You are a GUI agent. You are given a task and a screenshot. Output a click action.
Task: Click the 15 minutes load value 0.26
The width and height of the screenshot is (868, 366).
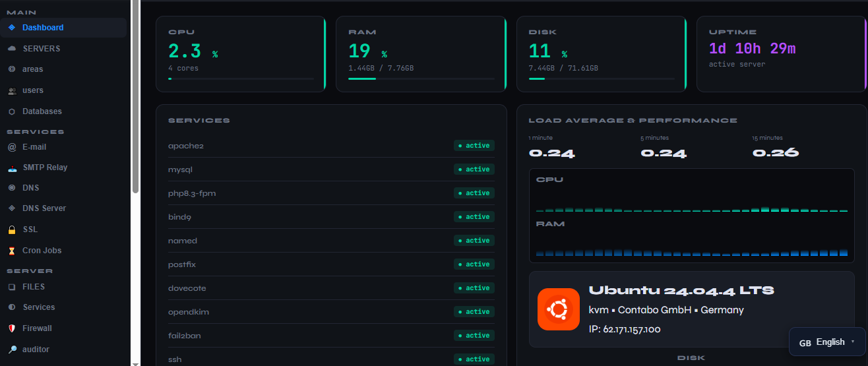776,153
